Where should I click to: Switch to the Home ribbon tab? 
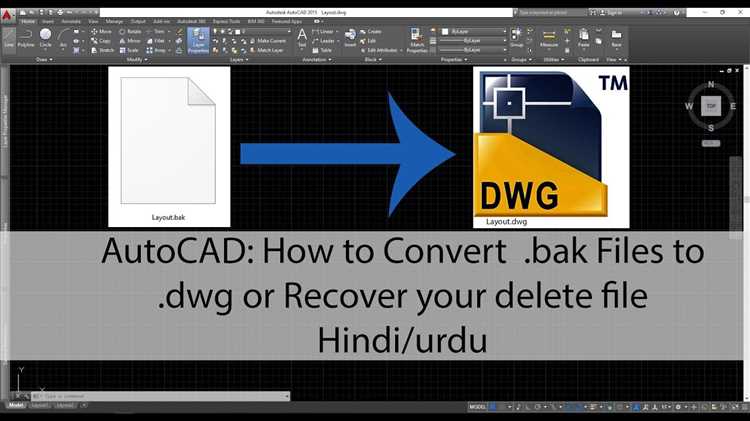[x=28, y=21]
